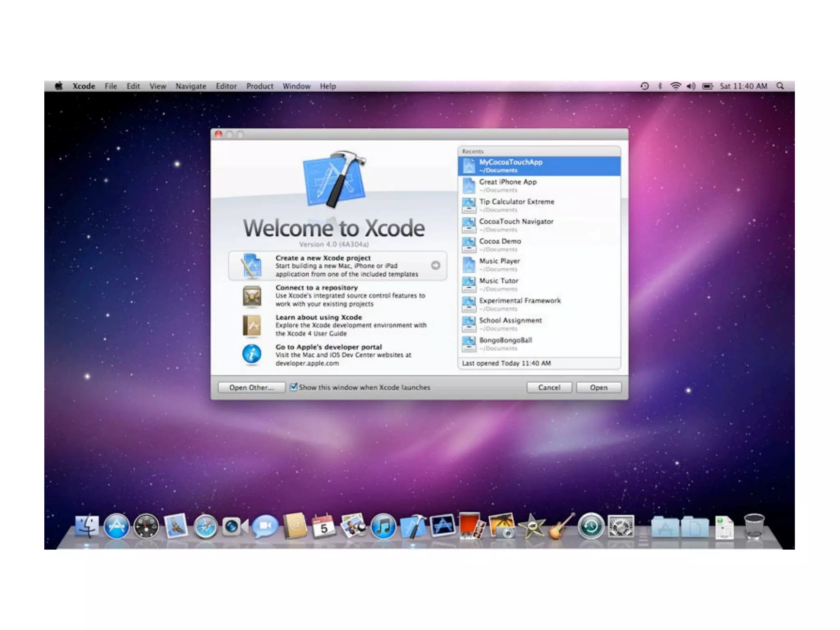
Task: Click the Create a new Xcode project icon
Action: 251,266
